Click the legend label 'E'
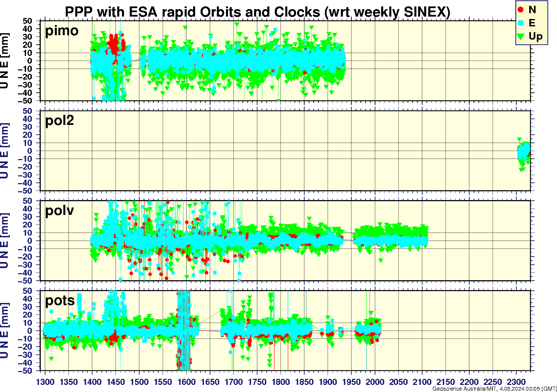Image resolution: width=557 pixels, height=392 pixels. pyautogui.click(x=532, y=23)
